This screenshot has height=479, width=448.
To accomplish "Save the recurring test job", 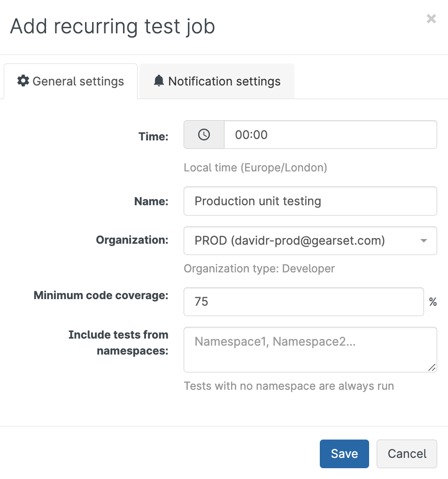I will (344, 454).
